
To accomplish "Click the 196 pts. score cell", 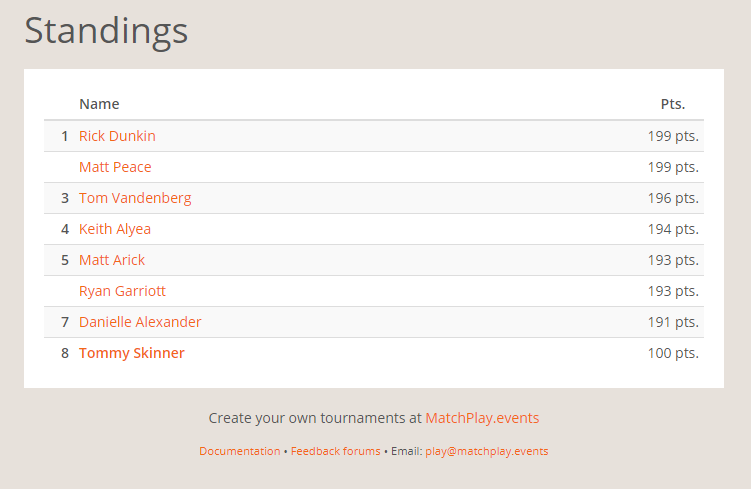I will [673, 198].
